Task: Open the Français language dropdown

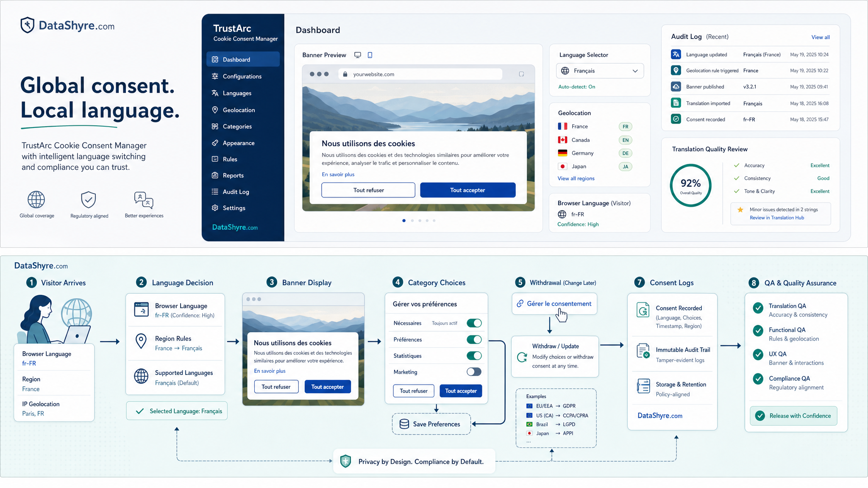Action: tap(600, 71)
